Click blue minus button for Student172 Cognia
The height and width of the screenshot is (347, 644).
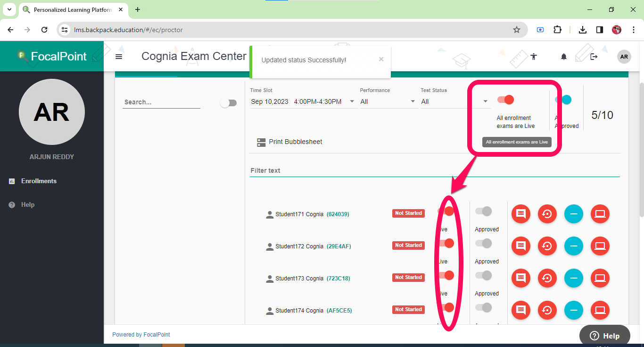point(574,246)
